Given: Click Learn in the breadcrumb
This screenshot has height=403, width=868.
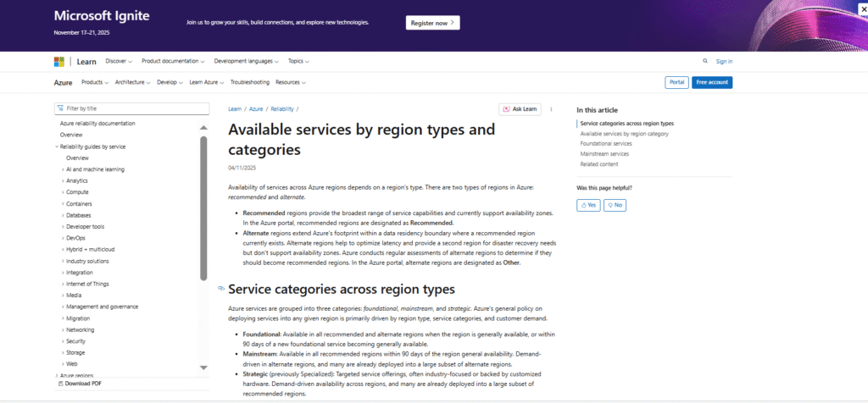Looking at the screenshot, I should 235,109.
